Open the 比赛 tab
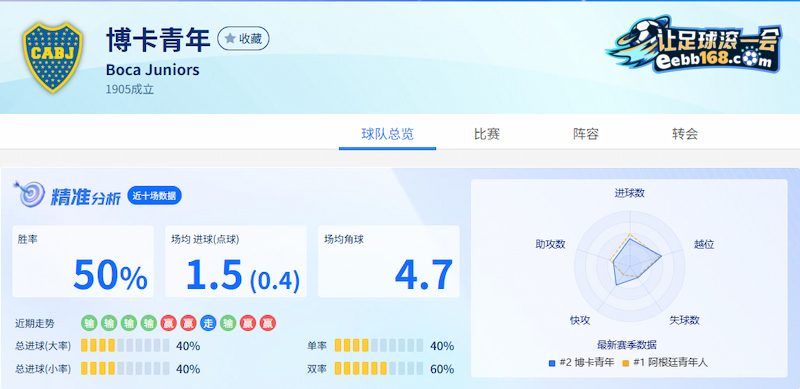Screen dimensions: 800x389 pos(487,134)
